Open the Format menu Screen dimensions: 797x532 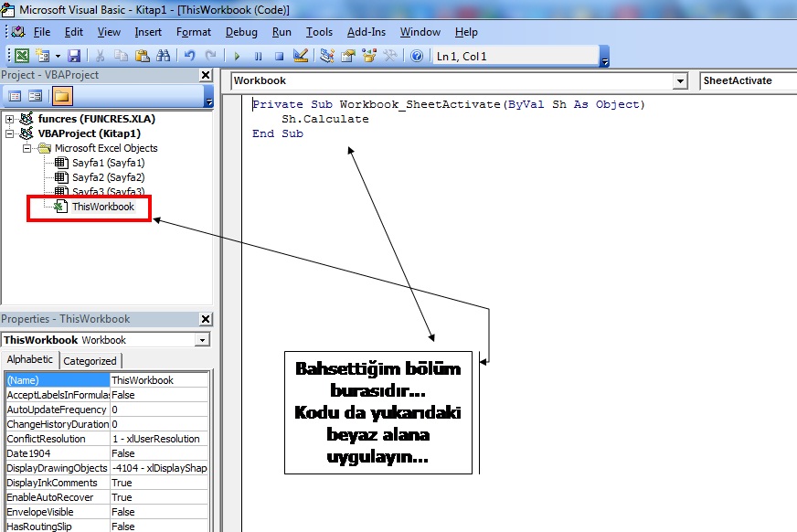194,32
